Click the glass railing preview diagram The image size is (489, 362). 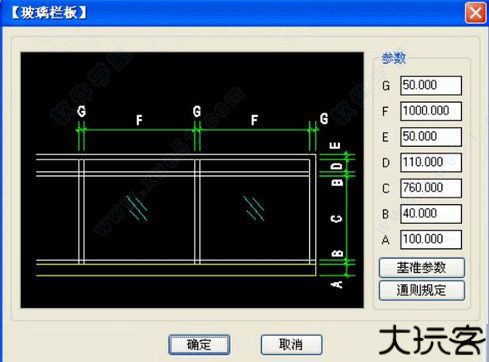192,180
